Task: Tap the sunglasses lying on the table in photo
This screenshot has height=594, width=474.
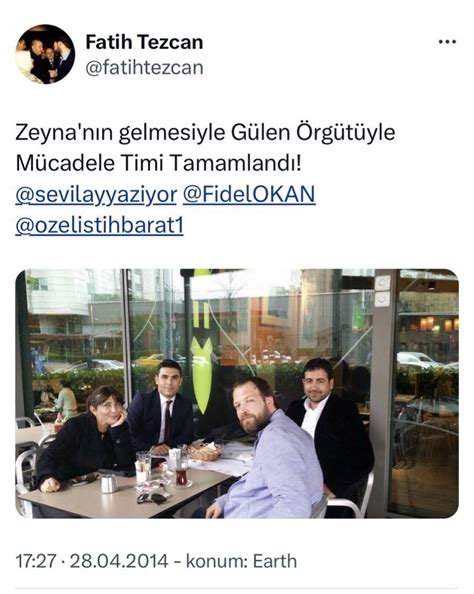Action: pyautogui.click(x=152, y=499)
